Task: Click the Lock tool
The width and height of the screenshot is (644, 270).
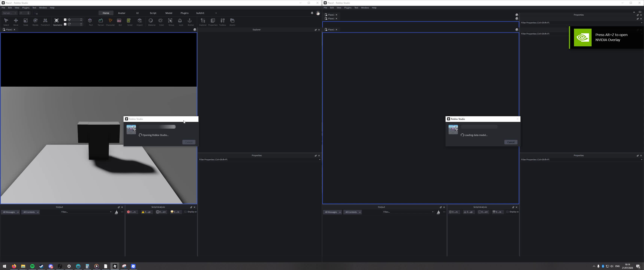Action: (181, 22)
